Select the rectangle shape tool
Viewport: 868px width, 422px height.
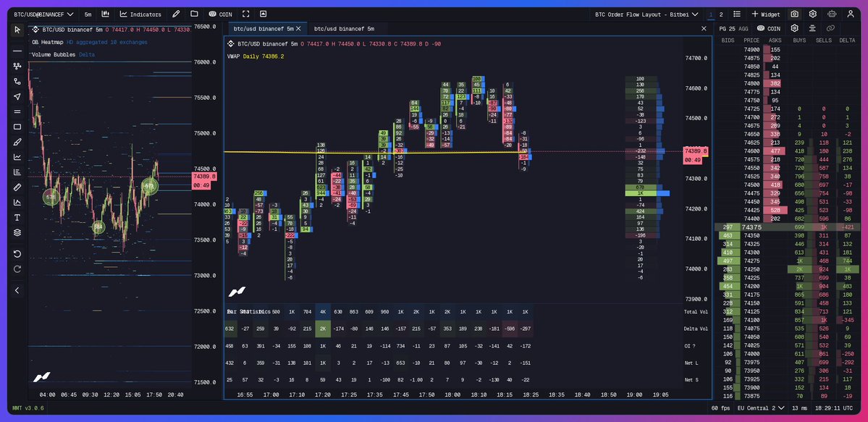pyautogui.click(x=17, y=127)
